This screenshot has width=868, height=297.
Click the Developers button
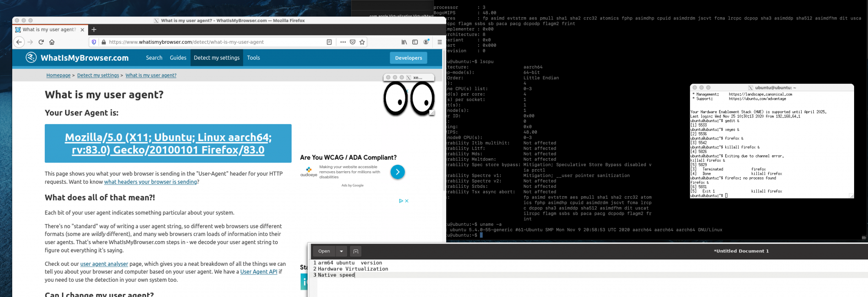click(x=408, y=58)
